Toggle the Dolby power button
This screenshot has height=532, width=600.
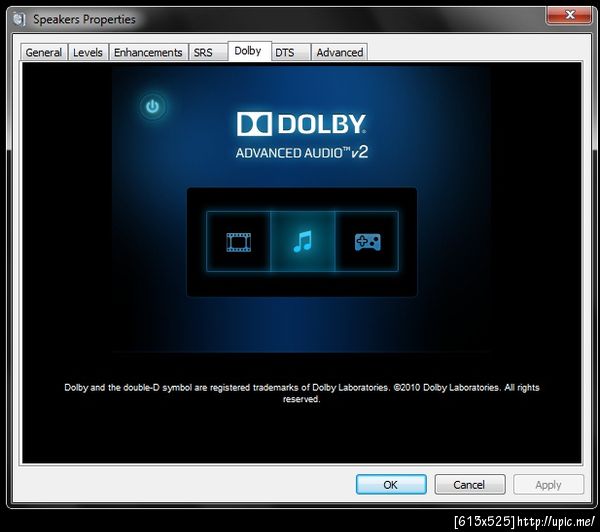point(153,106)
